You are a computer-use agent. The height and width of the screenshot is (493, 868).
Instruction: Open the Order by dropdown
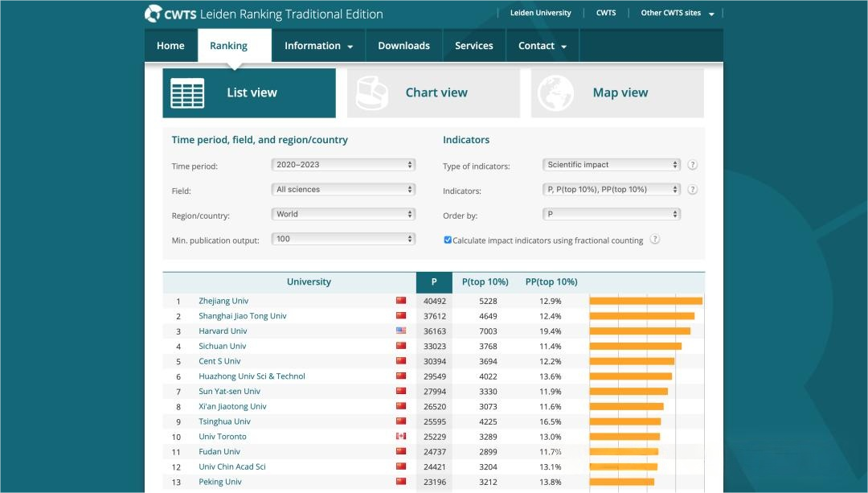coord(612,215)
